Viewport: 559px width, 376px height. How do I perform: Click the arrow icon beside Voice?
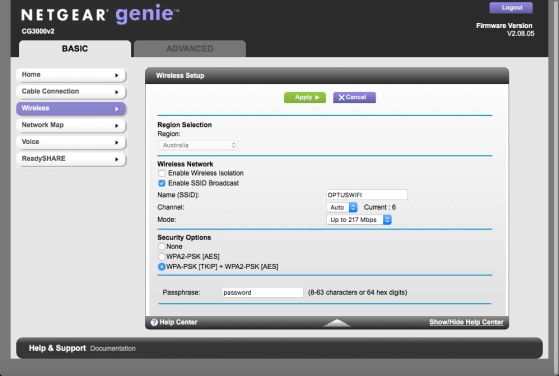tap(117, 143)
